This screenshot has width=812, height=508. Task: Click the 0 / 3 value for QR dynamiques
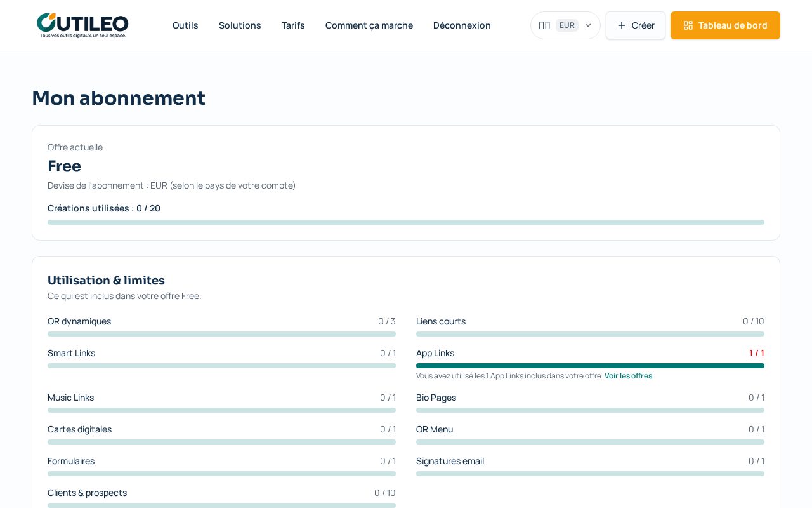pos(387,321)
